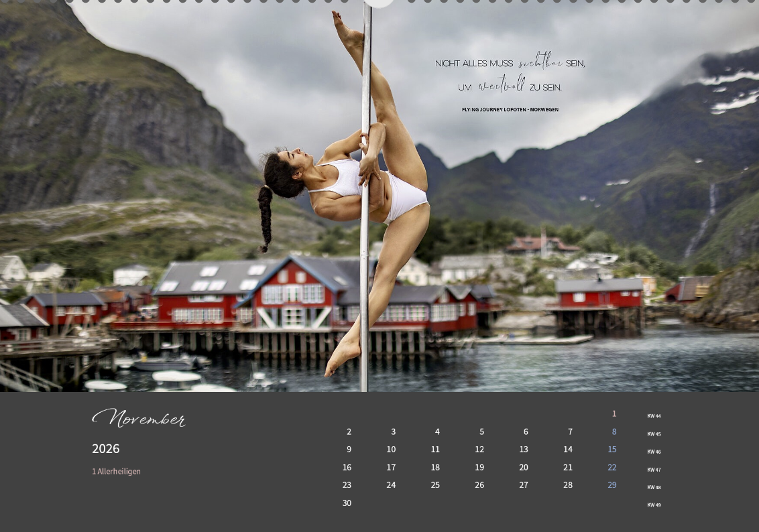759x532 pixels.
Task: Select the KW 46 week label
Action: (x=654, y=452)
